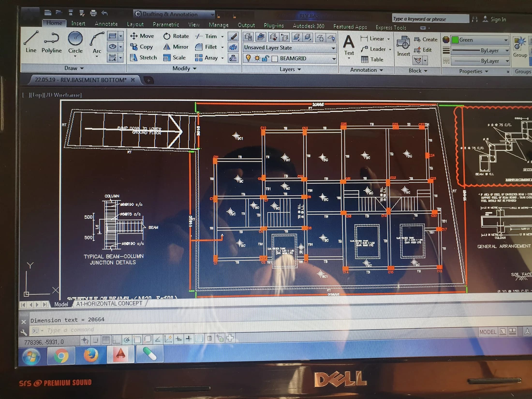Open the Green object color dropdown

(480, 40)
